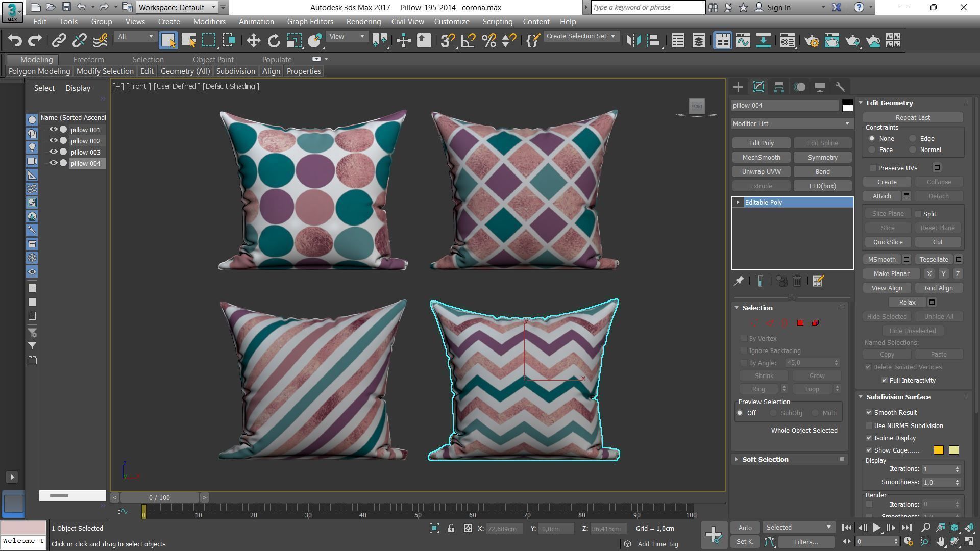
Task: Go to the start frame
Action: [x=847, y=528]
